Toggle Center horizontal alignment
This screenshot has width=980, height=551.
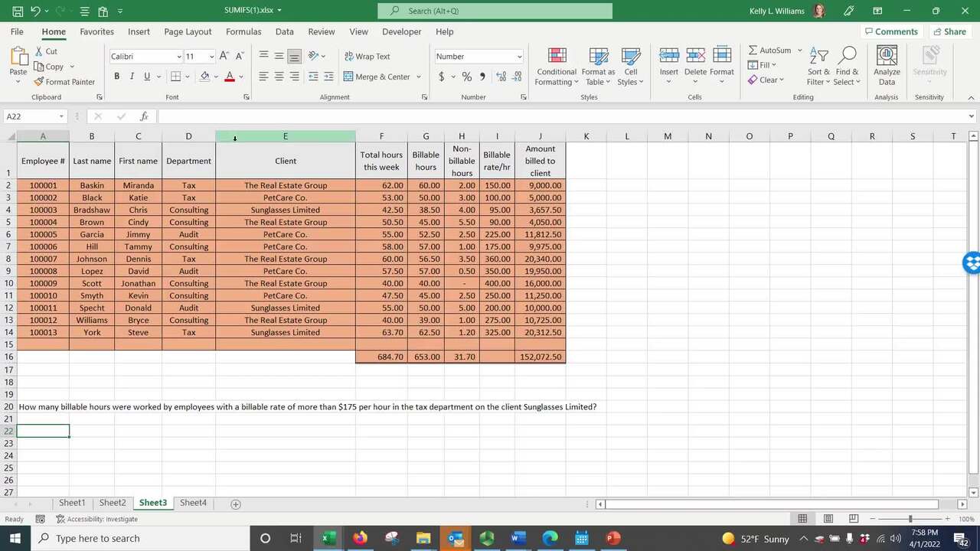(x=279, y=77)
